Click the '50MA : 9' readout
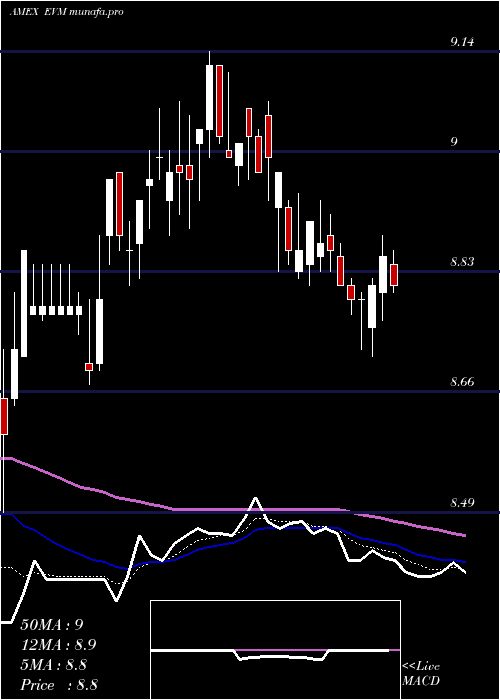The height and width of the screenshot is (700, 500). pos(52,625)
